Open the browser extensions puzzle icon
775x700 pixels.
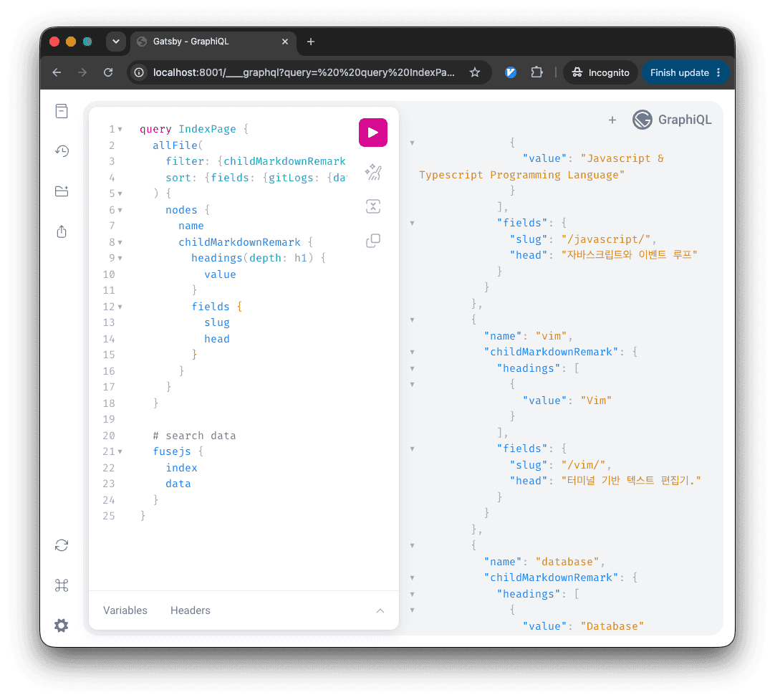click(536, 72)
